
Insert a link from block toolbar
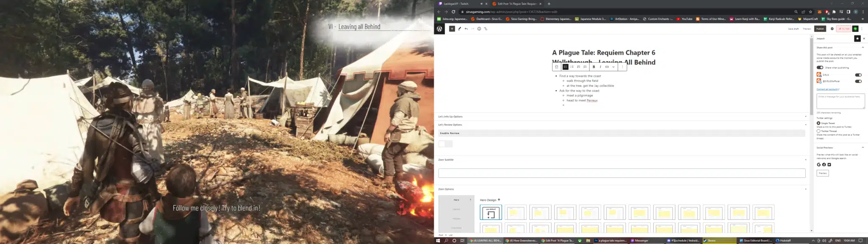(x=607, y=67)
